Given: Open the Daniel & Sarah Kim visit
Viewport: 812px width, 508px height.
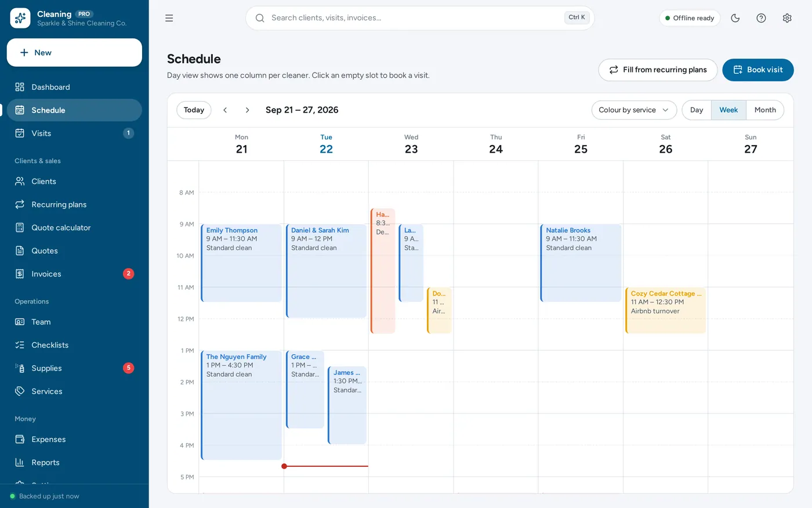Looking at the screenshot, I should 326,271.
